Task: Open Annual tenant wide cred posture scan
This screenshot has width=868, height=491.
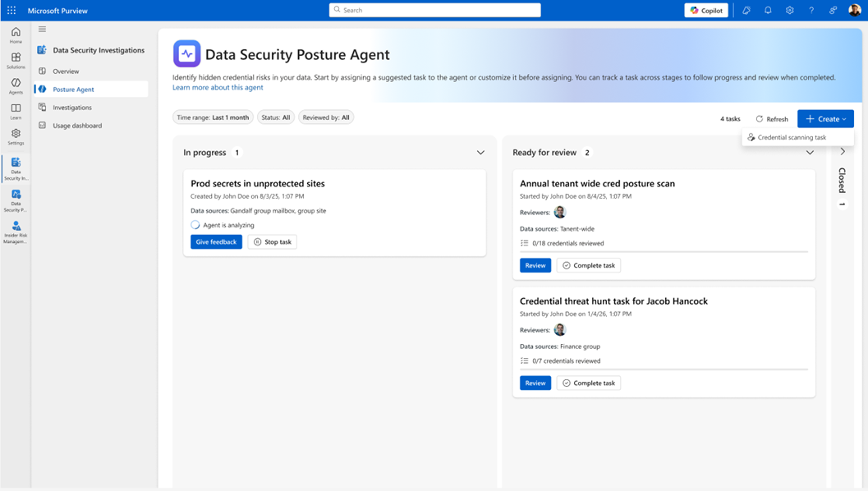Action: click(597, 183)
